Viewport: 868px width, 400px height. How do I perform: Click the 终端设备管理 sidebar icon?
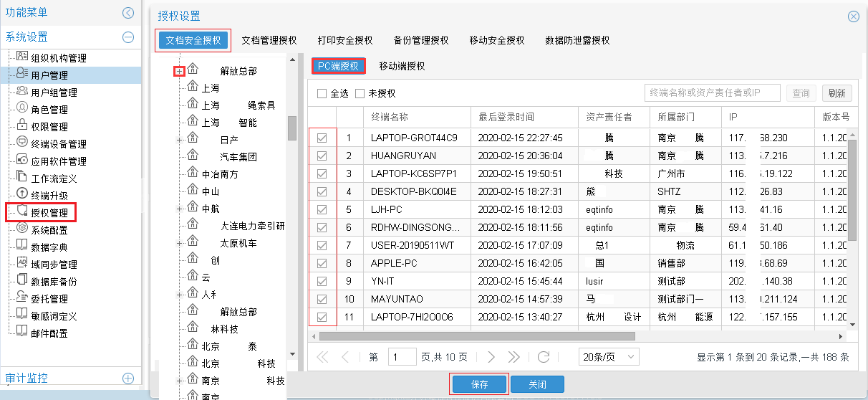[x=22, y=143]
